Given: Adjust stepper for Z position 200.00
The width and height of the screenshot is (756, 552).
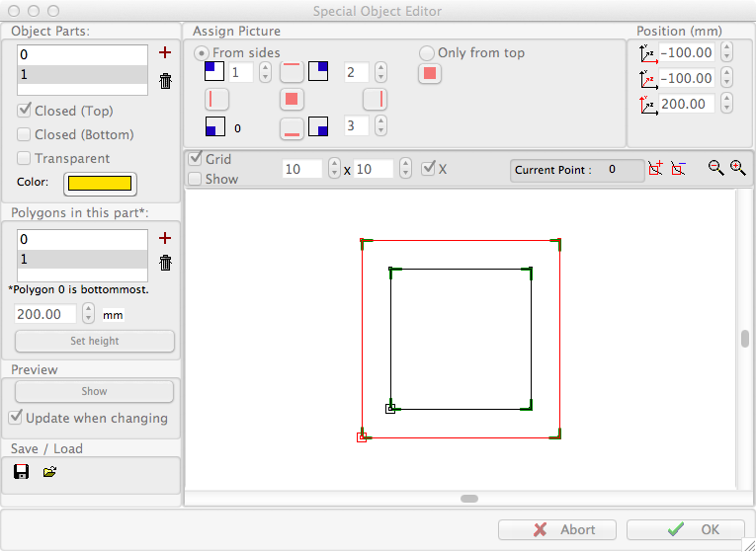Looking at the screenshot, I should click(x=726, y=104).
